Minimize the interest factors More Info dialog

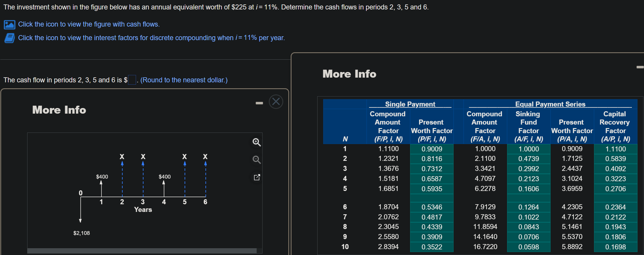pos(640,67)
